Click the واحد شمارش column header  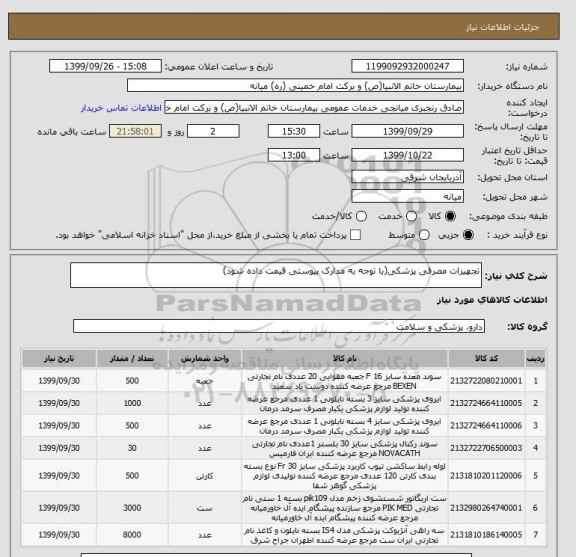click(205, 359)
